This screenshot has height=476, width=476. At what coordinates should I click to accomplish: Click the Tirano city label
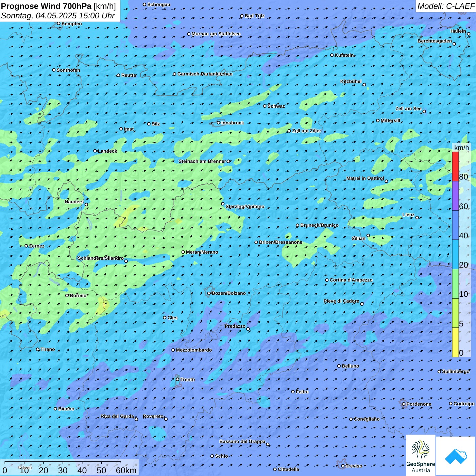pos(48,349)
